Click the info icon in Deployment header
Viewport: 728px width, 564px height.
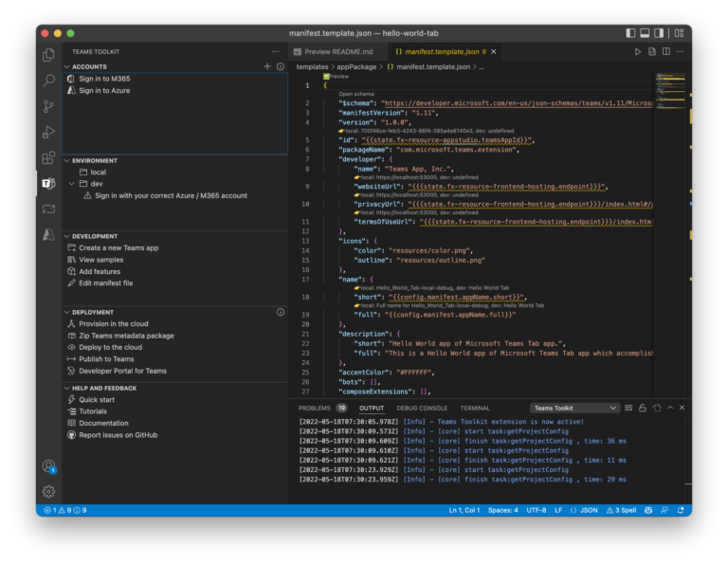[281, 312]
